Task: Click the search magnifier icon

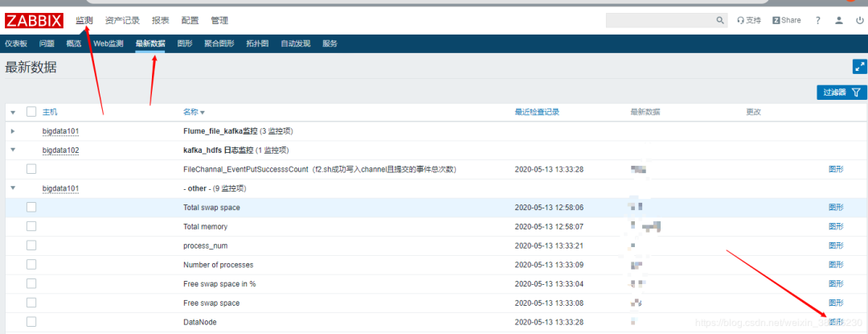Action: (720, 20)
